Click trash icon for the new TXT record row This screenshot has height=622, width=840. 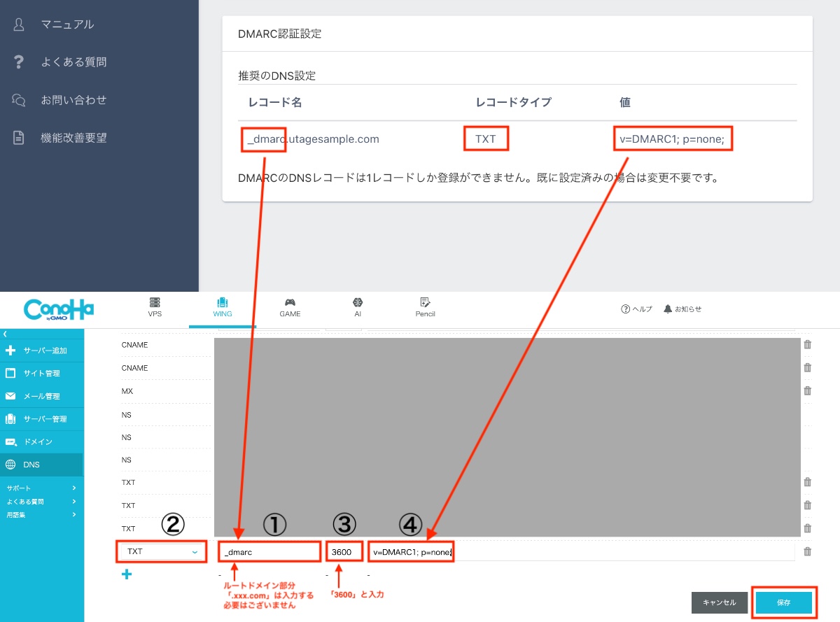(807, 551)
